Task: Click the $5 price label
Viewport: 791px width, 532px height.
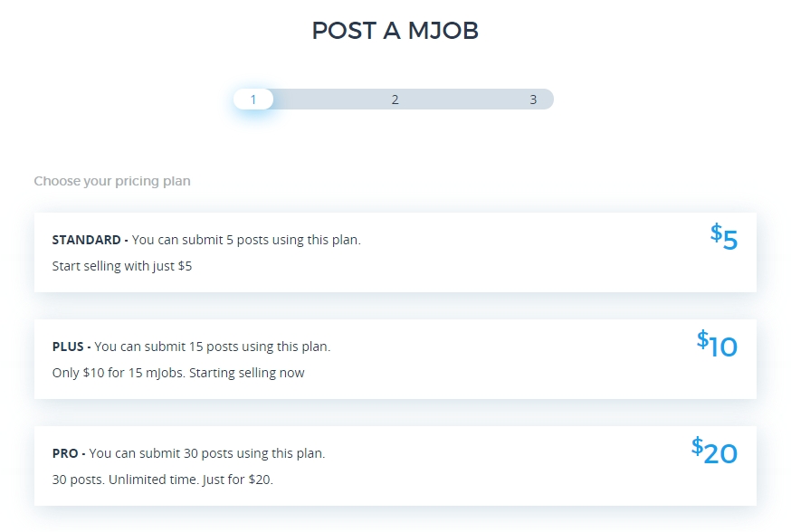Action: click(x=725, y=239)
